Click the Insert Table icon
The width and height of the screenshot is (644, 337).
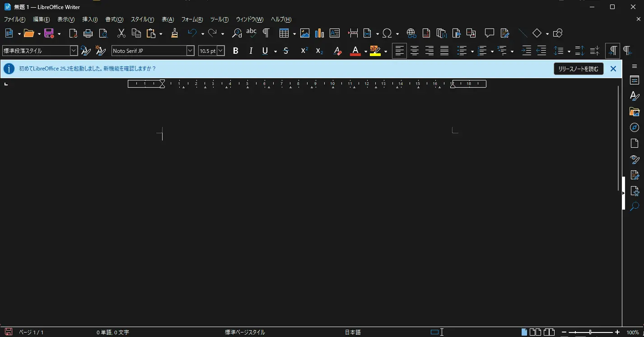[x=284, y=33]
